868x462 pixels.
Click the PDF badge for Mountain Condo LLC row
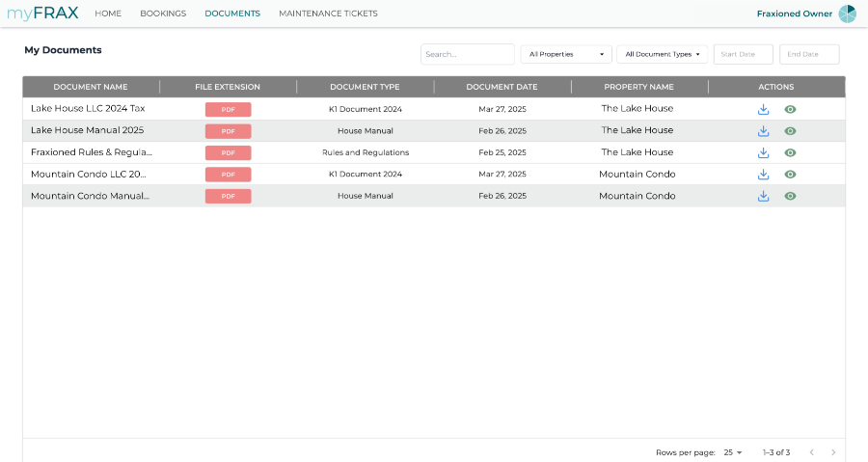point(228,175)
